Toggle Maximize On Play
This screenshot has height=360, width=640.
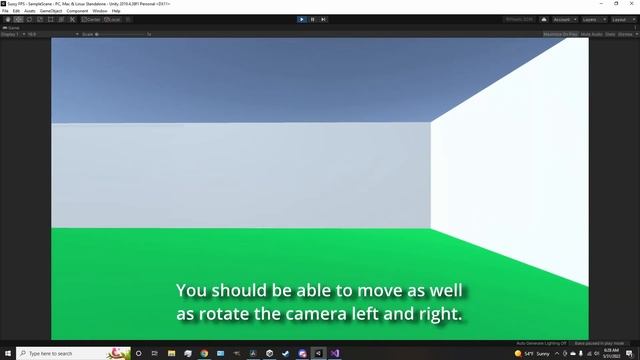tap(560, 34)
